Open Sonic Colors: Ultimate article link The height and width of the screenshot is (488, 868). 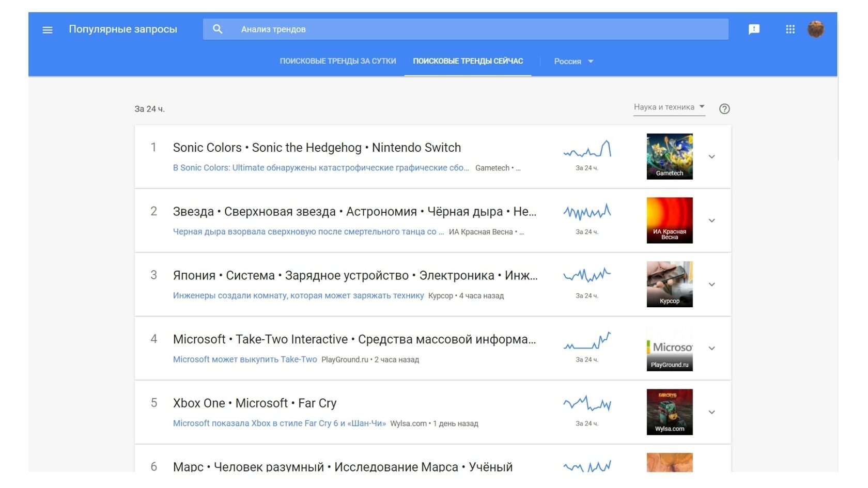(x=321, y=168)
